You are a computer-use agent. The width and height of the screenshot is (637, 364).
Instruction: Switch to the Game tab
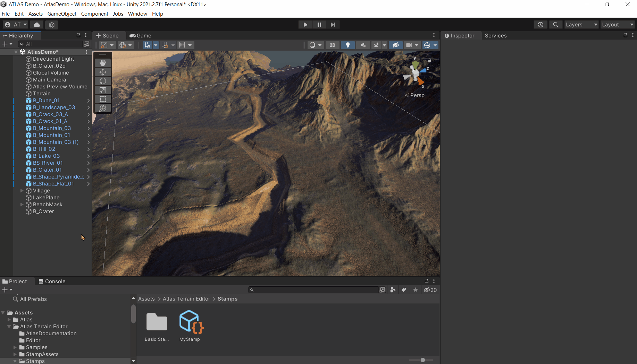click(140, 35)
